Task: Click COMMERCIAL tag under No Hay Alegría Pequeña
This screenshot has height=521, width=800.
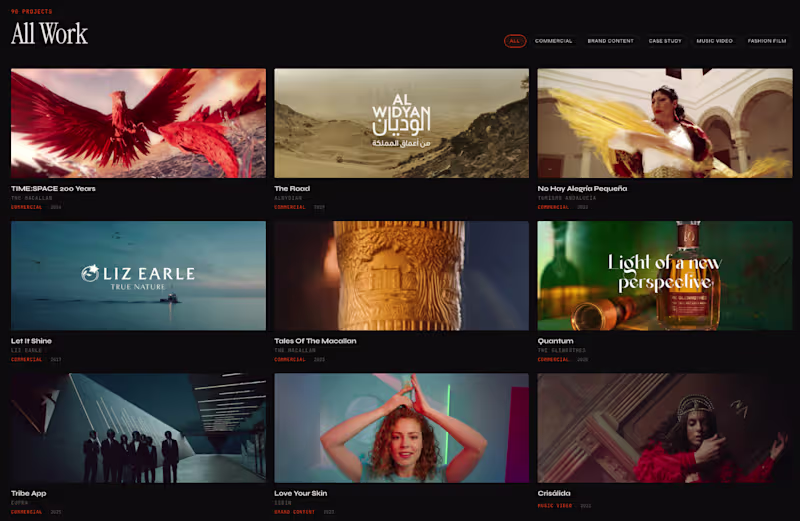Action: pos(553,207)
